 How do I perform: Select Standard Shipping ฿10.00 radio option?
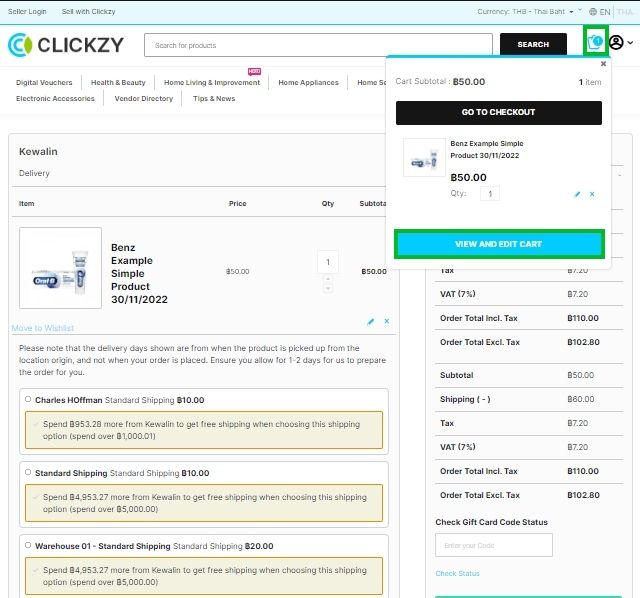28,472
